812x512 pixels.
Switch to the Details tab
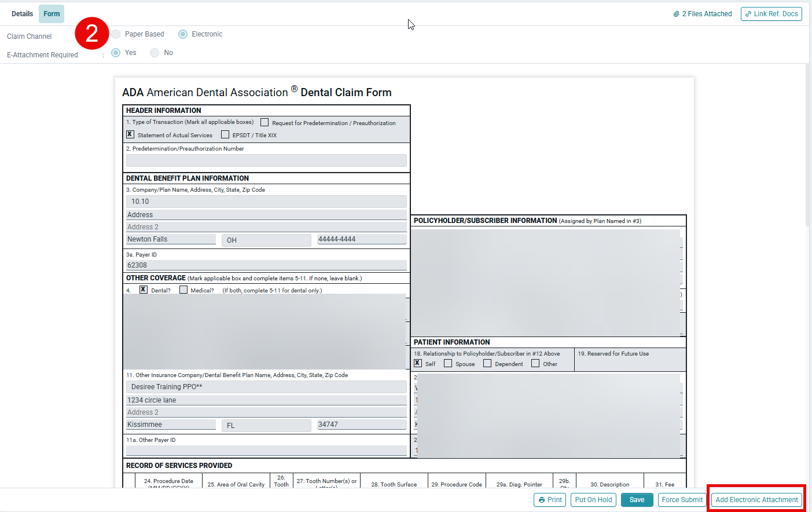pos(22,14)
